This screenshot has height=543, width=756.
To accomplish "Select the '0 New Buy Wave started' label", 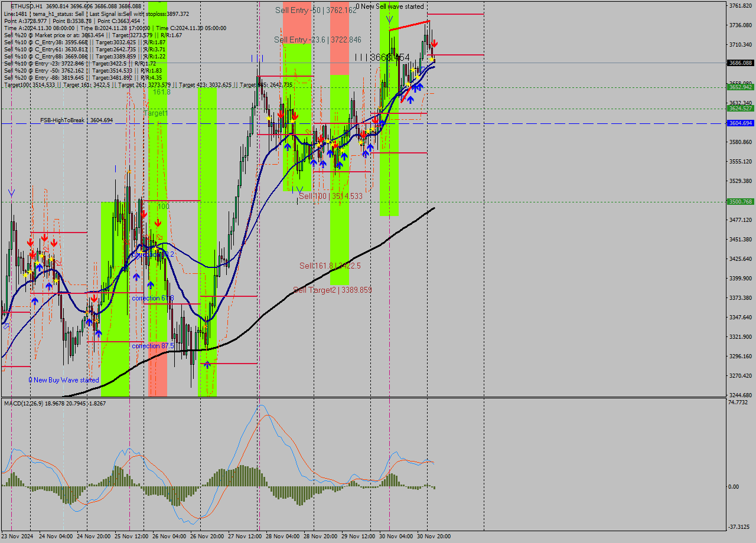I will click(x=64, y=380).
